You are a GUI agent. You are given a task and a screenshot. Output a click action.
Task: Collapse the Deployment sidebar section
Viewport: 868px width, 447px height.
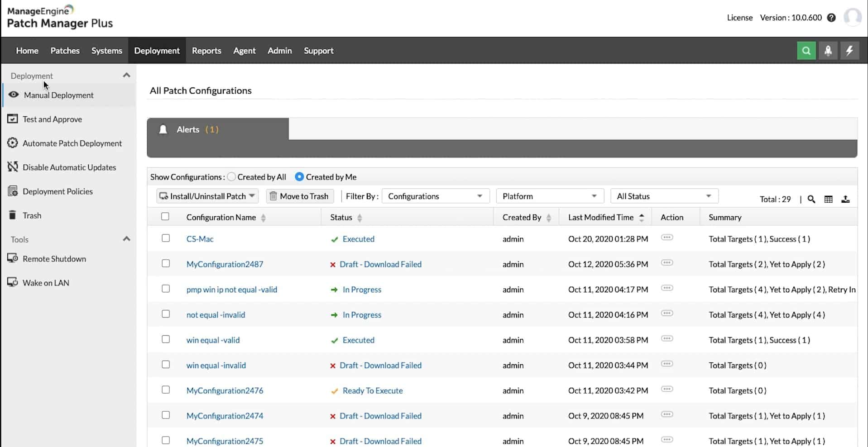(x=127, y=76)
